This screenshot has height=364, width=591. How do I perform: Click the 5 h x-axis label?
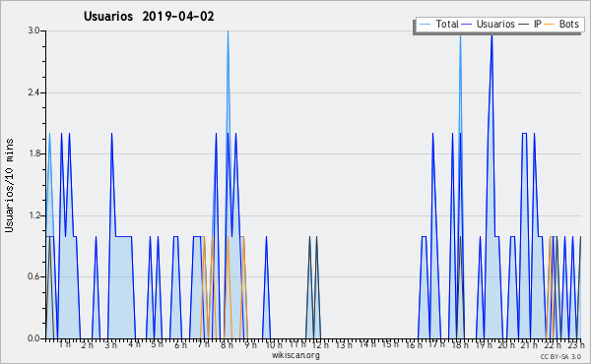click(158, 344)
